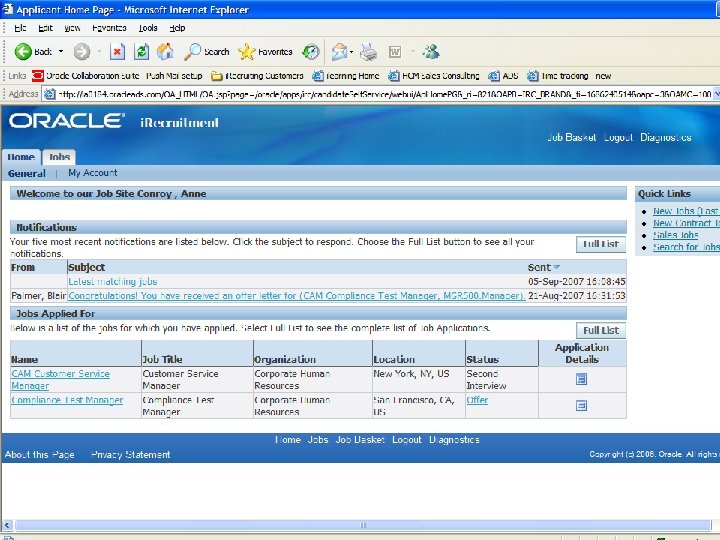
Task: Open Learning Home bookmark in Links bar
Action: (x=346, y=76)
